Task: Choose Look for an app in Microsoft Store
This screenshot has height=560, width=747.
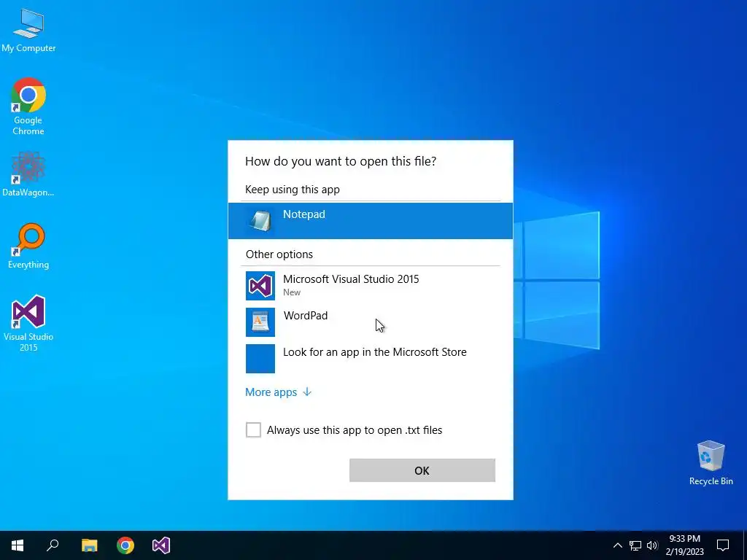Action: tap(370, 359)
